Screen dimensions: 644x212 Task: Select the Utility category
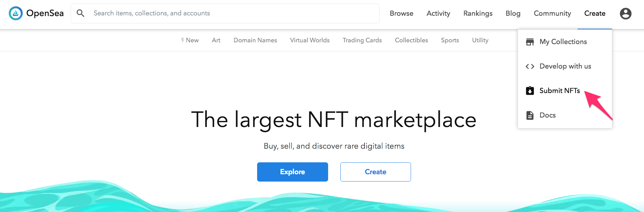(480, 40)
